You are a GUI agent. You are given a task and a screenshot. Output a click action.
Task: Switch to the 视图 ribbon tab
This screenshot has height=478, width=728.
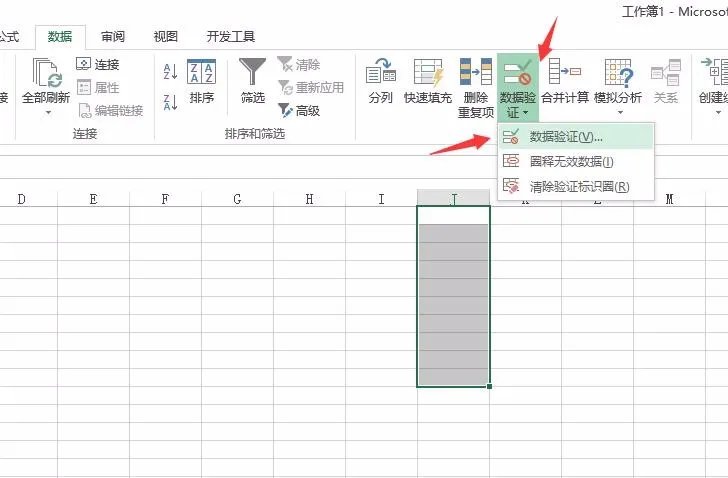pyautogui.click(x=165, y=36)
